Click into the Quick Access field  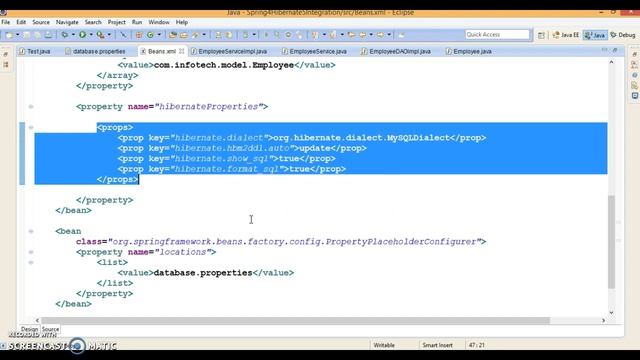[497, 35]
